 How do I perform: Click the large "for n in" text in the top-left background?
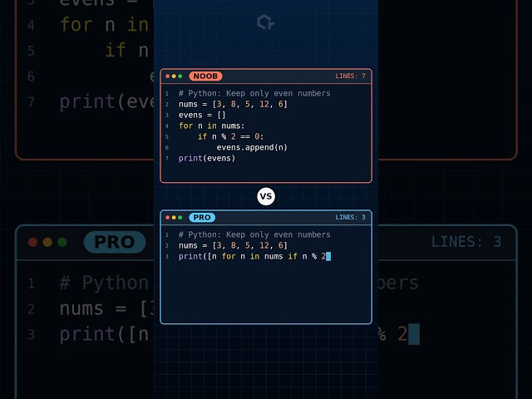pyautogui.click(x=105, y=25)
